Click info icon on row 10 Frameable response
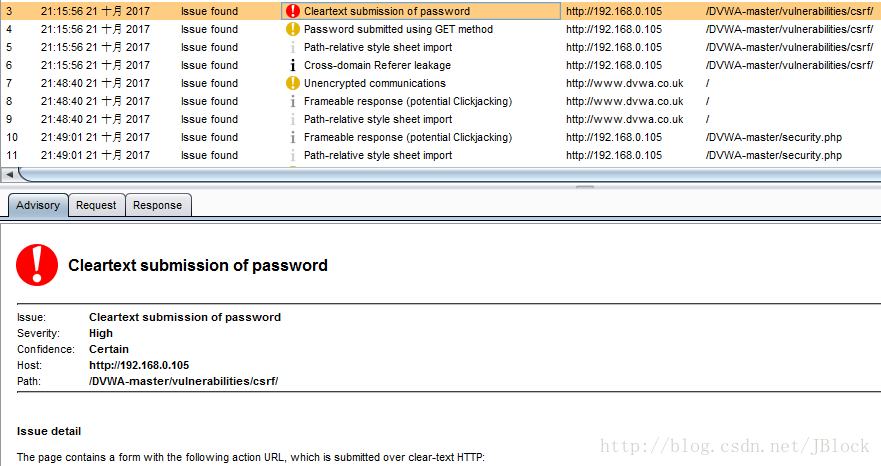Viewport: 881px width, 466px height. pos(293,137)
